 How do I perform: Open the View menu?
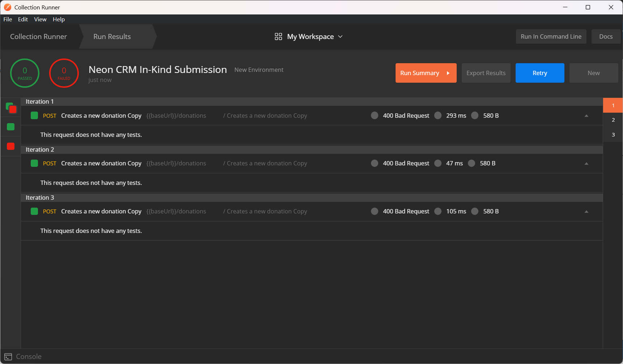(40, 19)
